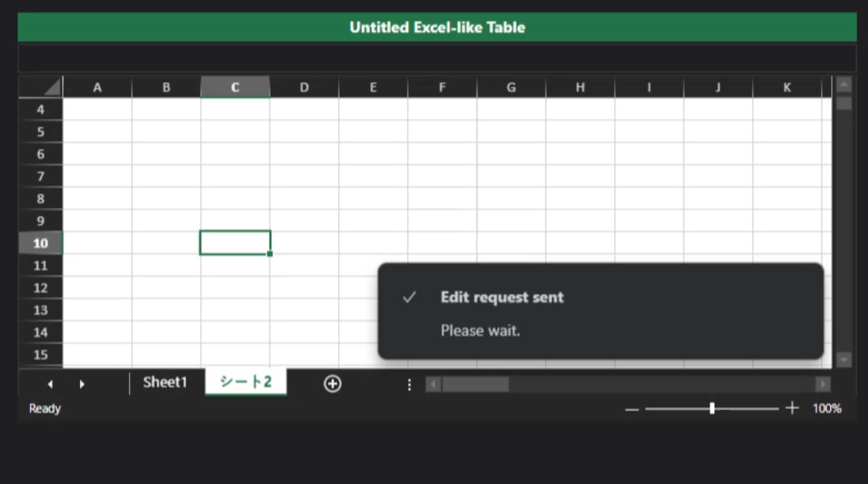Select column E header
Image resolution: width=868 pixels, height=484 pixels.
click(x=374, y=88)
